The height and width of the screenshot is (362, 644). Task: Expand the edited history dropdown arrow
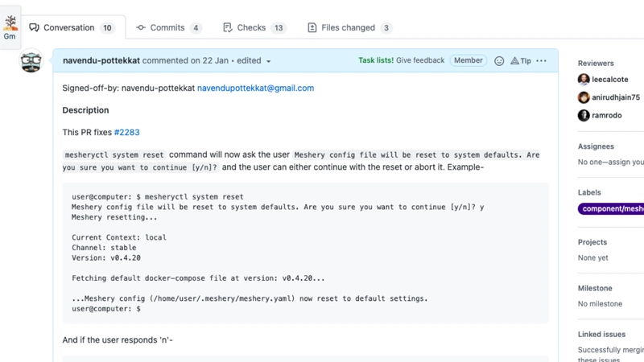(269, 61)
